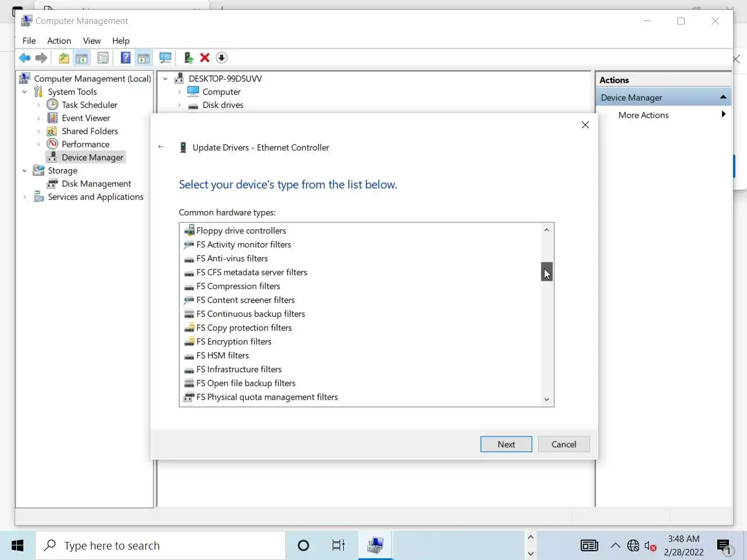747x560 pixels.
Task: Click the Back arrow toolbar icon
Action: [x=25, y=58]
